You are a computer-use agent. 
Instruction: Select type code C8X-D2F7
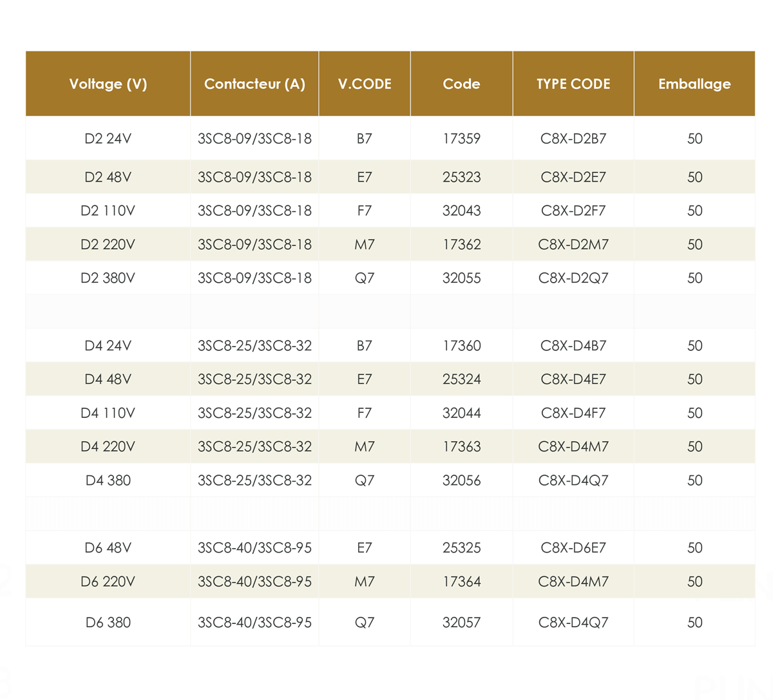573,211
